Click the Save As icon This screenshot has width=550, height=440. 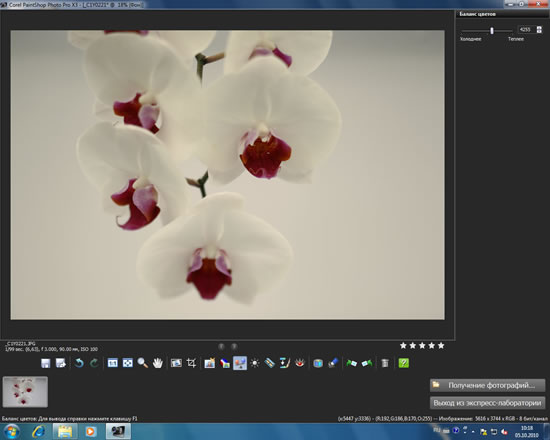(x=61, y=363)
